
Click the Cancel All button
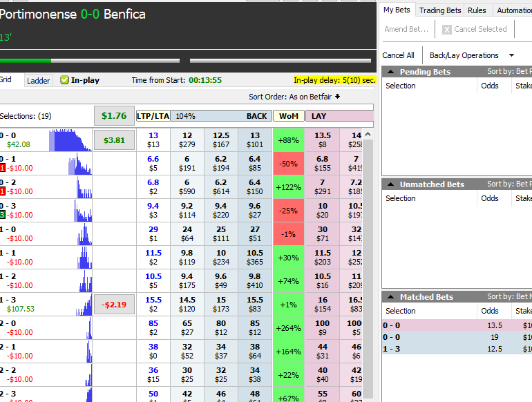point(399,55)
